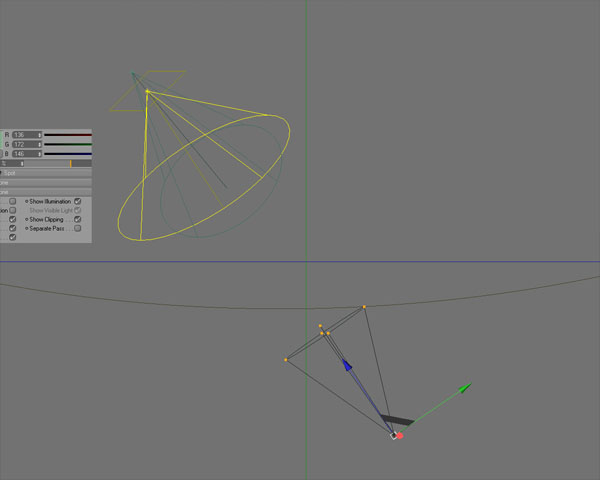The height and width of the screenshot is (480, 600).
Task: Open the dropdown directly above the checkboxes
Action: pos(46,192)
